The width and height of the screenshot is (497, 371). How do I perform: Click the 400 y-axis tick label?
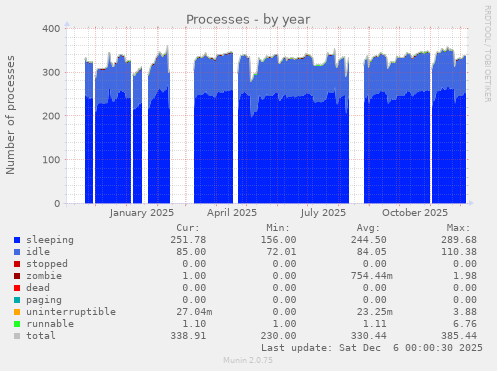[51, 29]
